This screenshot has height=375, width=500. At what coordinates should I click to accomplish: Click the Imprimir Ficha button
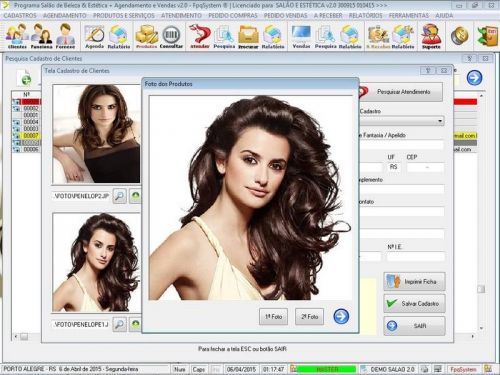(x=414, y=281)
